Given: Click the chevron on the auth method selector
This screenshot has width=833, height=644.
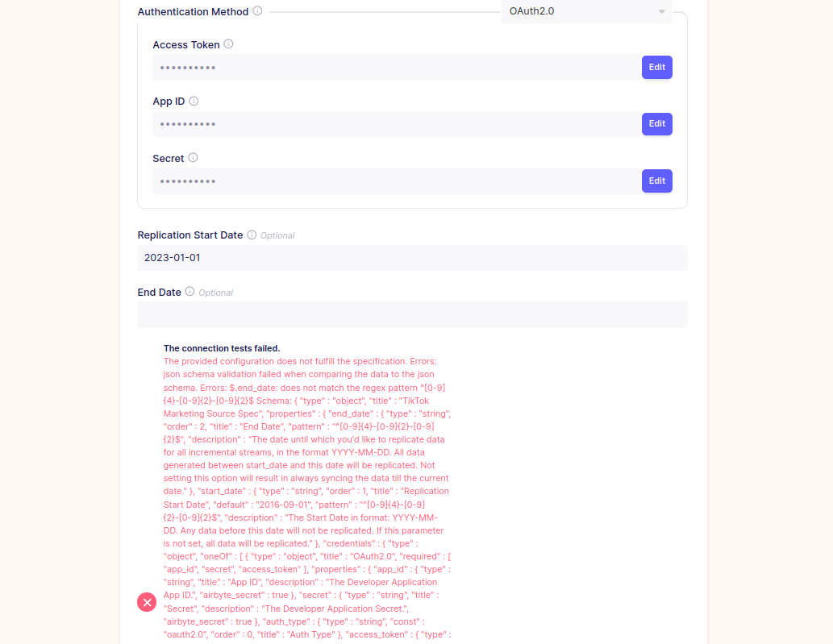Looking at the screenshot, I should pyautogui.click(x=663, y=11).
